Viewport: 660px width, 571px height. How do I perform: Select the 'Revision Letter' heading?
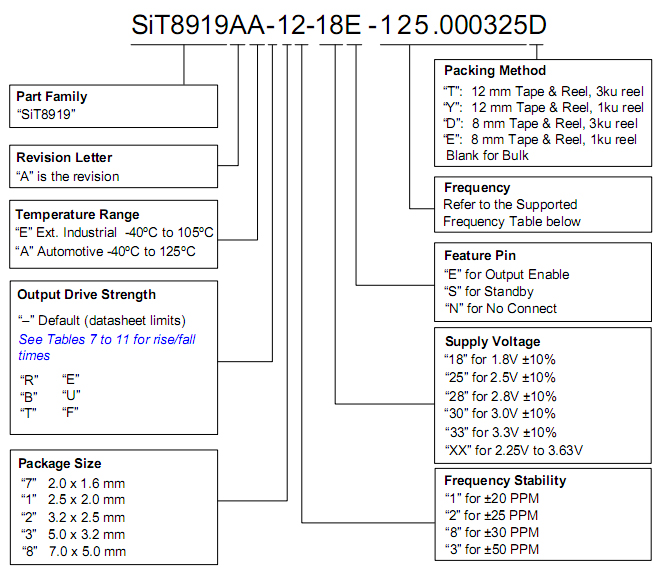click(64, 157)
